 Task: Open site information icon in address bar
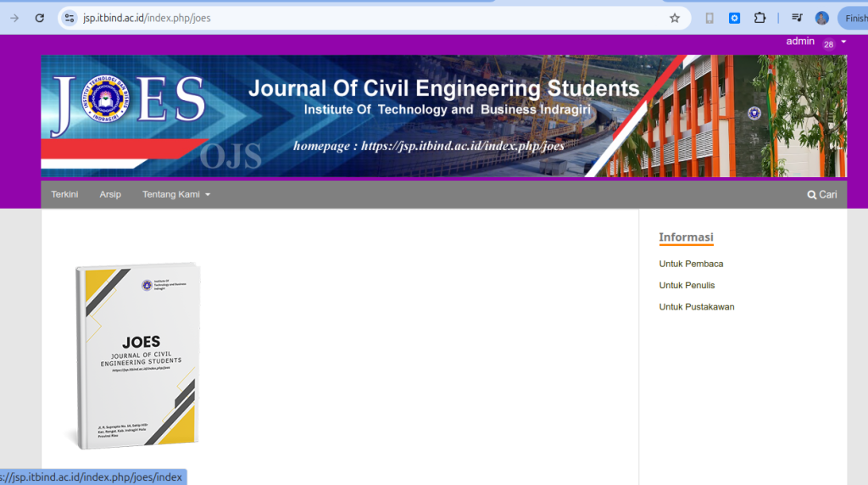70,19
